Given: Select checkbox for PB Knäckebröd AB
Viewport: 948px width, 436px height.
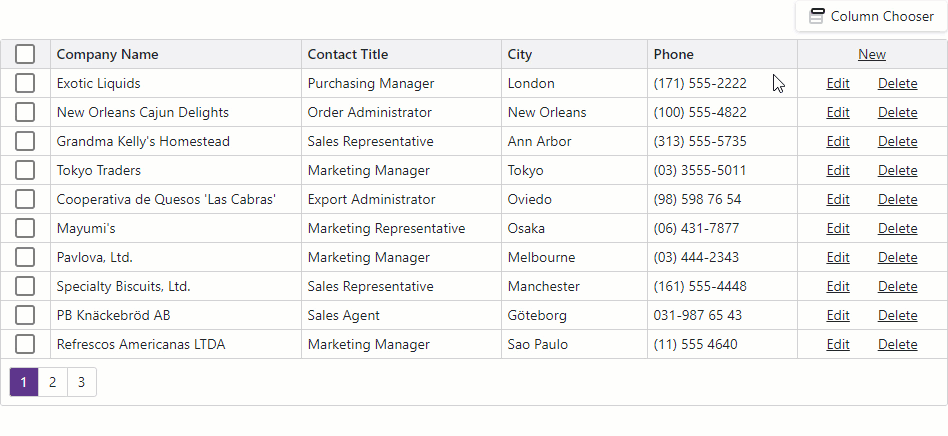Looking at the screenshot, I should click(x=25, y=315).
